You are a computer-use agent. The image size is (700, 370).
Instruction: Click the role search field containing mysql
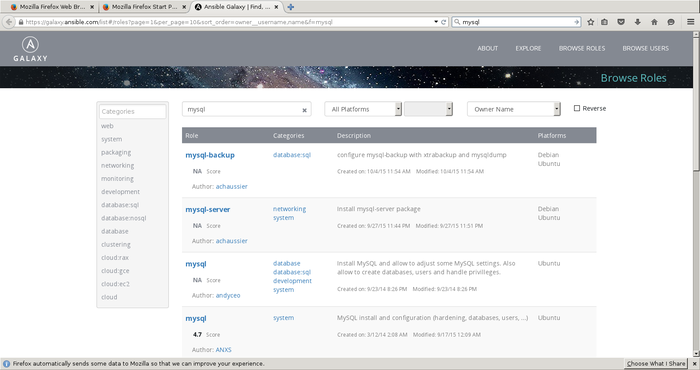[246, 109]
